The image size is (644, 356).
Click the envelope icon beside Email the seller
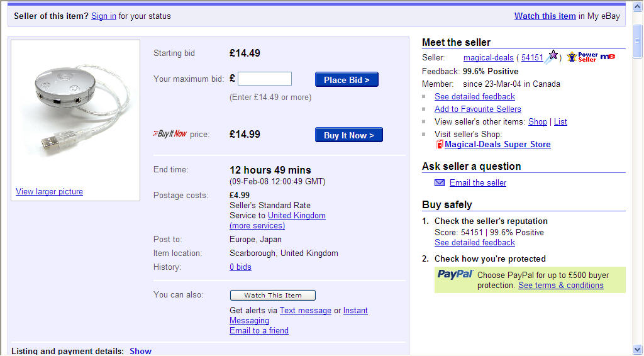point(440,183)
